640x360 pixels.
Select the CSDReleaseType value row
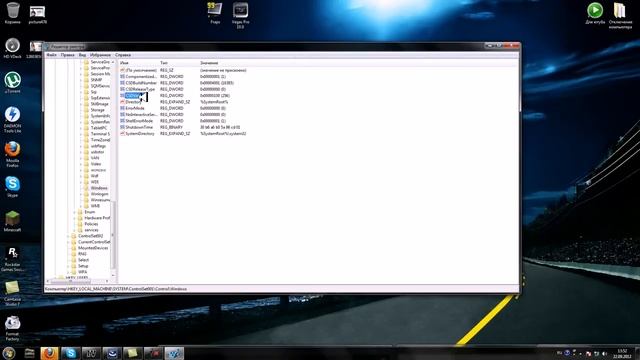pyautogui.click(x=140, y=89)
